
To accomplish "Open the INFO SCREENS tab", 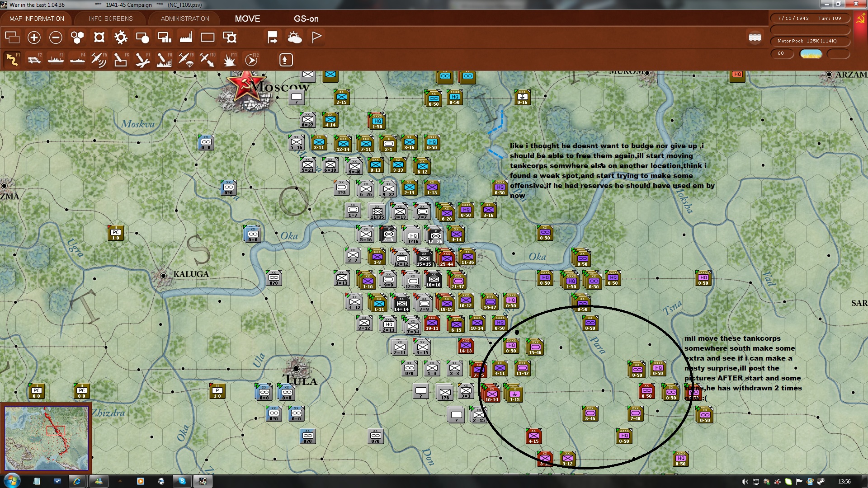I will [111, 19].
